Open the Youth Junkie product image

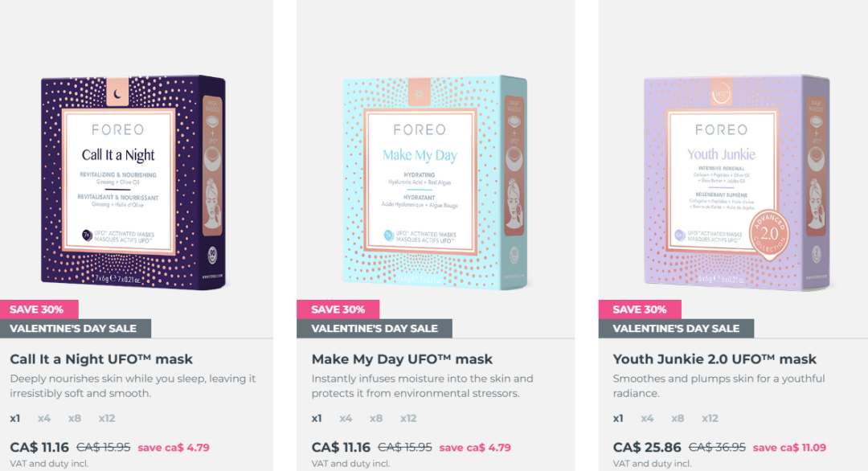point(737,182)
